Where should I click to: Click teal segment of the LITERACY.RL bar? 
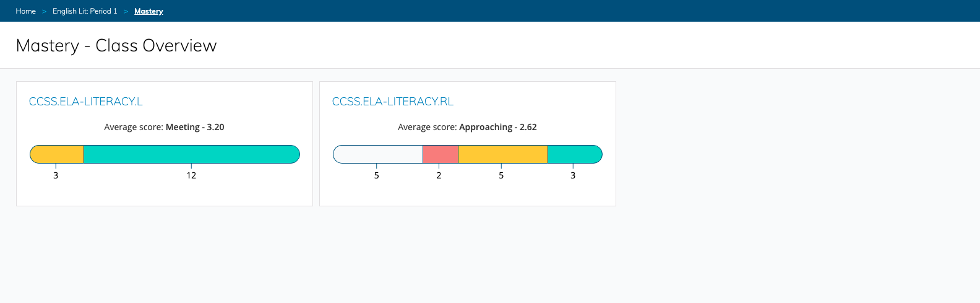pos(574,154)
